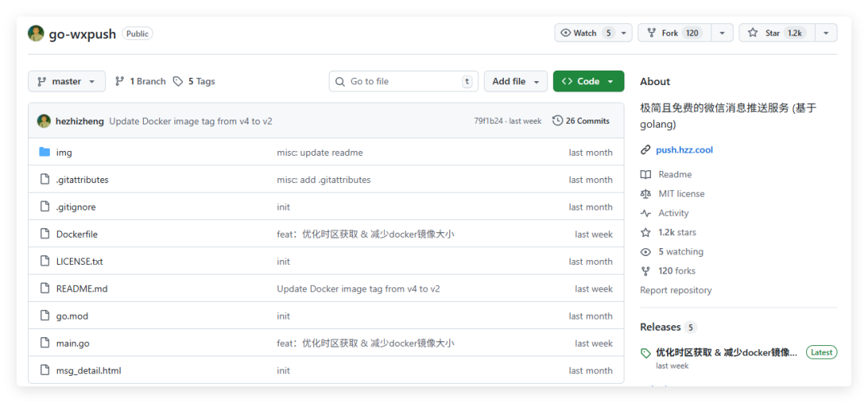Screen dimensions: 868x403
Task: Open the README.md file
Action: click(82, 288)
